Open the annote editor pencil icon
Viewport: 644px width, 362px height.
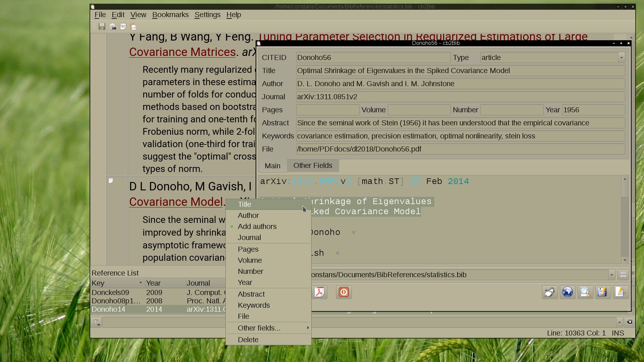pos(620,292)
